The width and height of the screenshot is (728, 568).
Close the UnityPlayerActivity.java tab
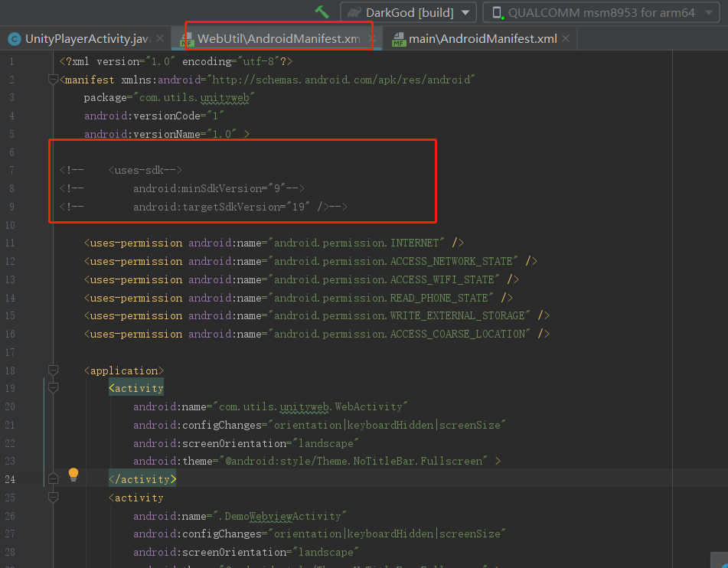(160, 38)
